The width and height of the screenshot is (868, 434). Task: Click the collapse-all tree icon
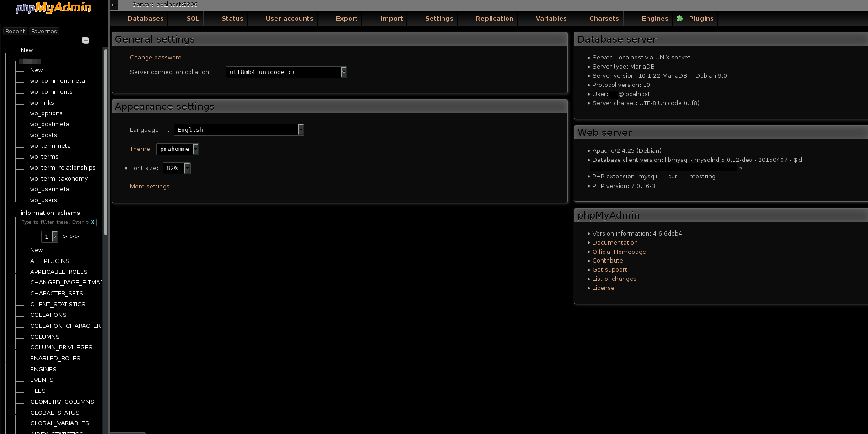[86, 40]
